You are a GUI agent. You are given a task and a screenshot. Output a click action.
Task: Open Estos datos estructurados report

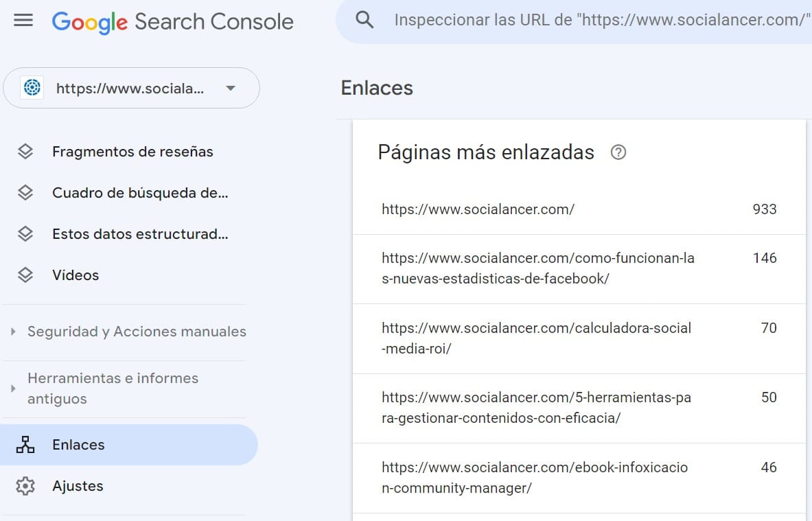tap(140, 234)
